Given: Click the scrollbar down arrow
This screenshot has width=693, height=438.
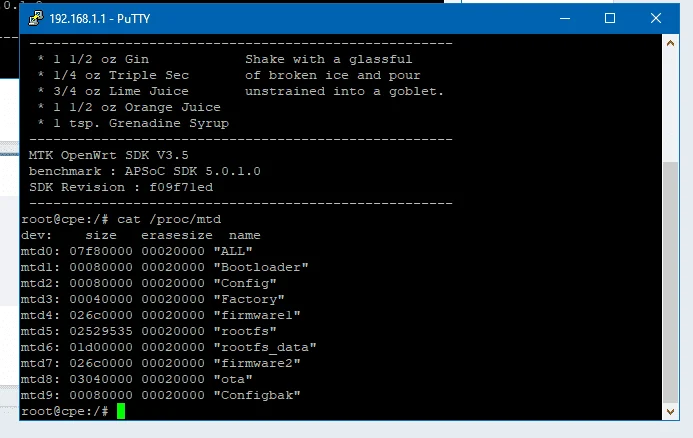Looking at the screenshot, I should (x=670, y=411).
